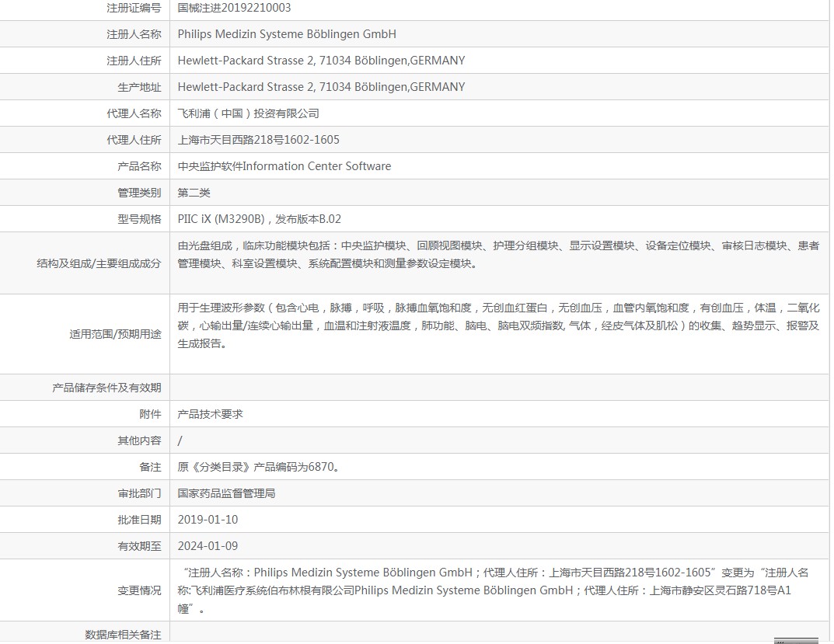Image resolution: width=834 pixels, height=644 pixels.
Task: Select expiry date 2024-01-09
Action: click(208, 546)
